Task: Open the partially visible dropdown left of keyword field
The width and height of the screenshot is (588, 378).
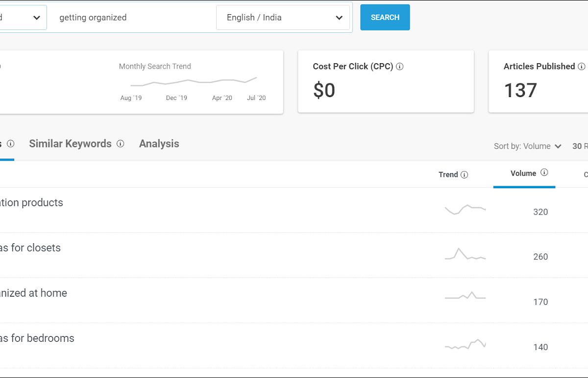Action: click(x=23, y=18)
